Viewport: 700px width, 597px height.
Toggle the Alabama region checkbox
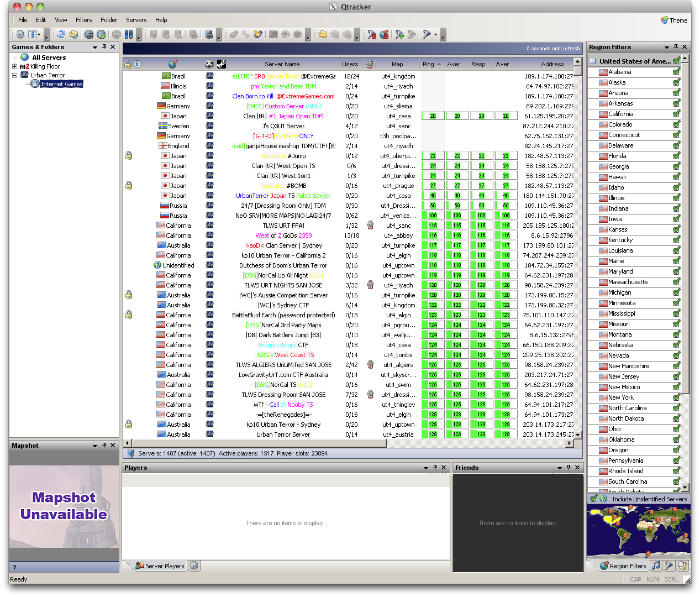[676, 72]
